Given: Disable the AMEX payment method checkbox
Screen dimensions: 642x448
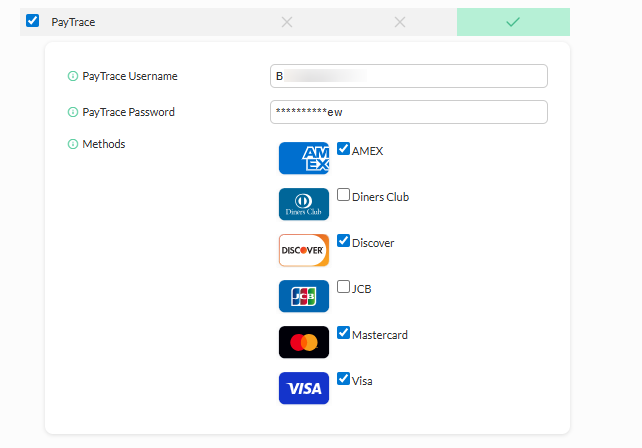Looking at the screenshot, I should tap(344, 149).
